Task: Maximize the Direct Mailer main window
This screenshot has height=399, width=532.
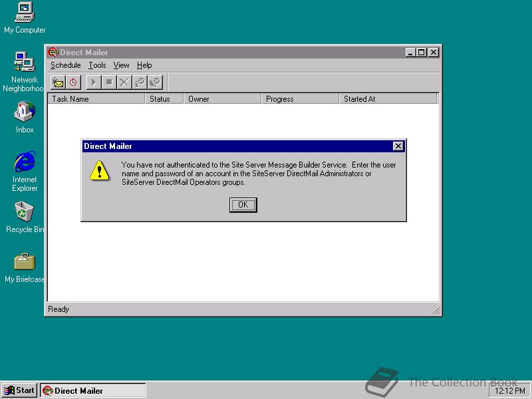Action: tap(422, 53)
